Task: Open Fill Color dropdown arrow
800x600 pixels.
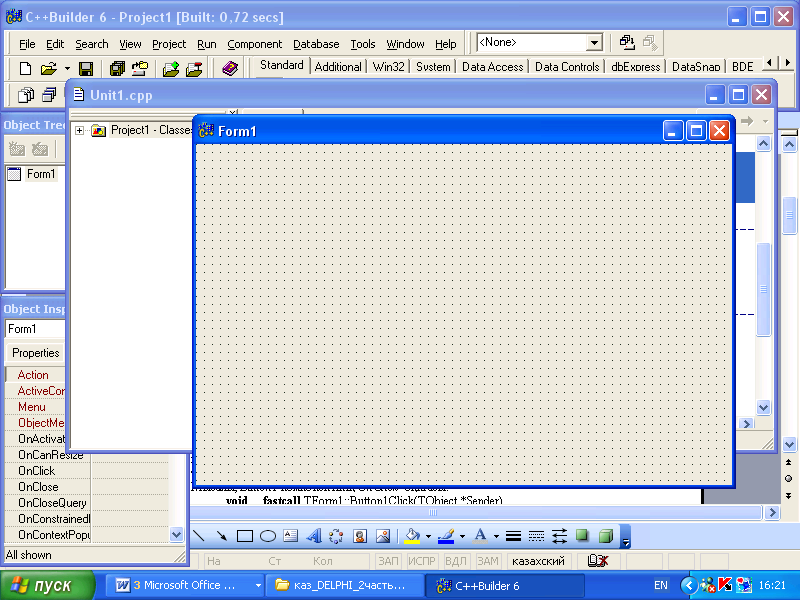Action: pyautogui.click(x=428, y=536)
